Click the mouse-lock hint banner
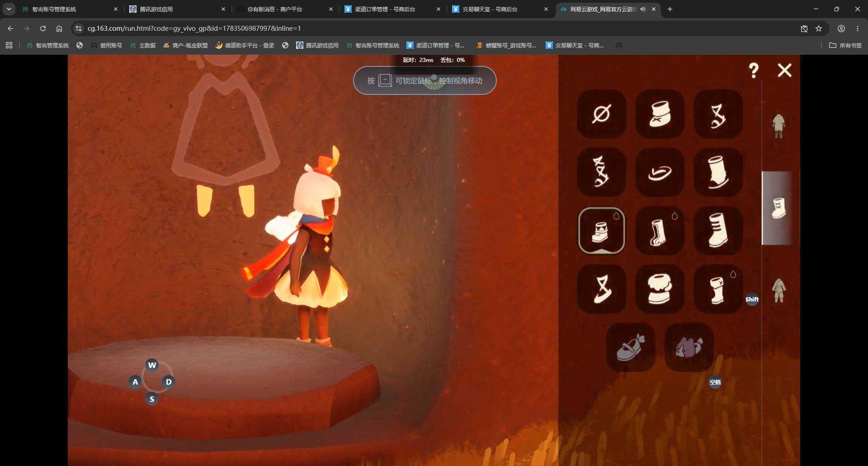The height and width of the screenshot is (466, 868). coord(425,80)
